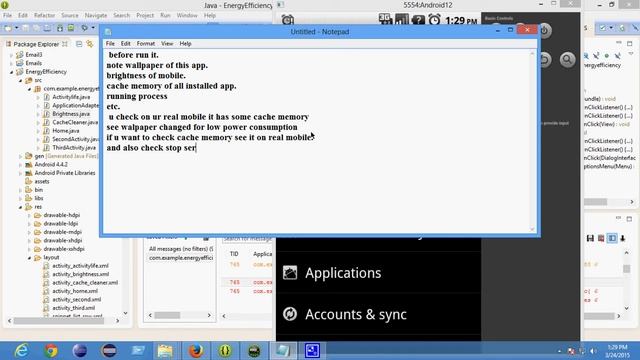Select activity_cache_cleaner.xml layout file
The height and width of the screenshot is (360, 640).
85,282
